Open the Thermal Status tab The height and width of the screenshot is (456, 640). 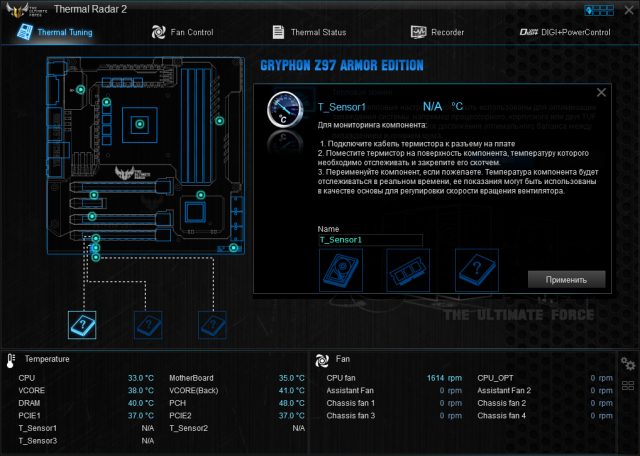(x=309, y=32)
